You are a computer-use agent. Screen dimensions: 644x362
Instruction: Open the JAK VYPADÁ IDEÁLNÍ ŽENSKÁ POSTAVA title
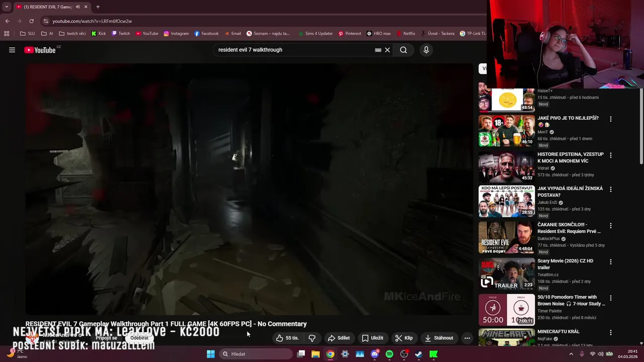coord(570,192)
